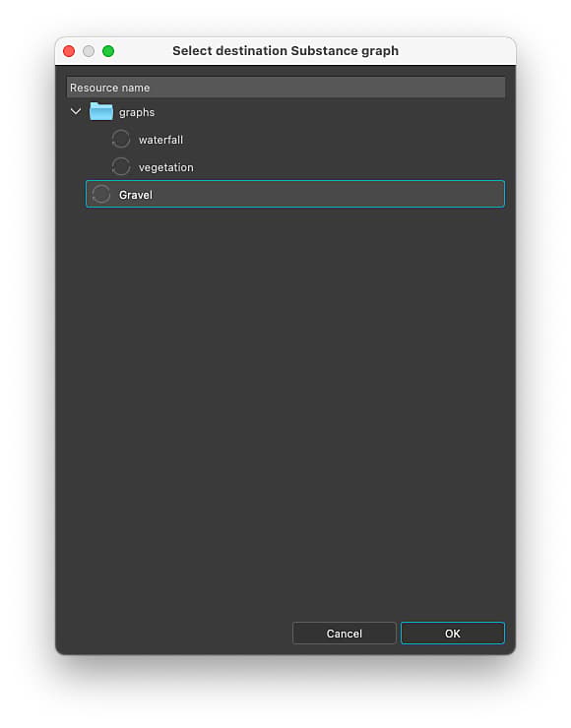Dismiss dialog with Cancel button

pyautogui.click(x=345, y=634)
